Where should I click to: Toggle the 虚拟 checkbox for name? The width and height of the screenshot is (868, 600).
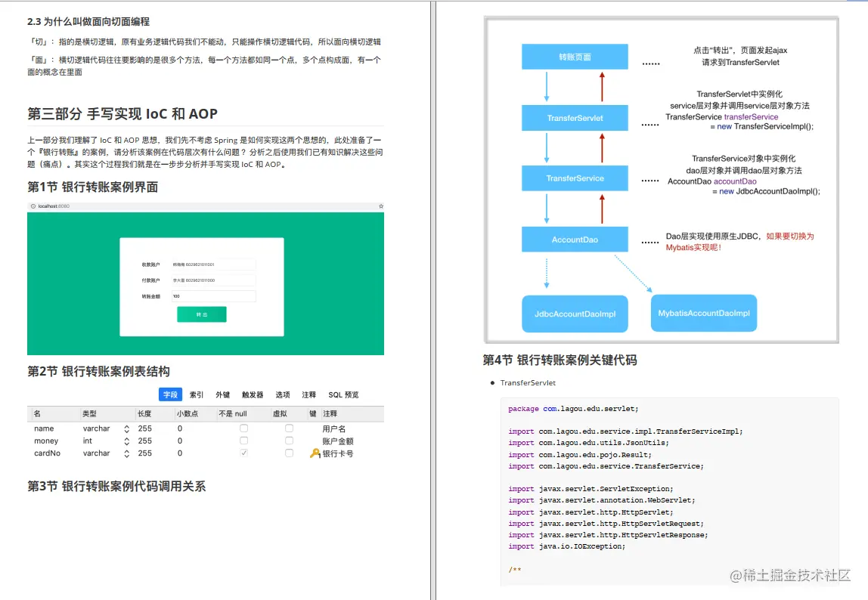pos(289,428)
